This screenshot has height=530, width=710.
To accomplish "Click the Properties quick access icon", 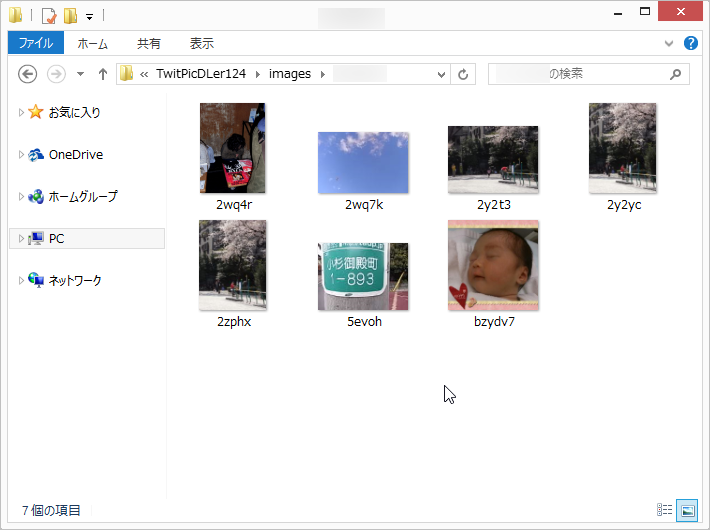I will 49,16.
